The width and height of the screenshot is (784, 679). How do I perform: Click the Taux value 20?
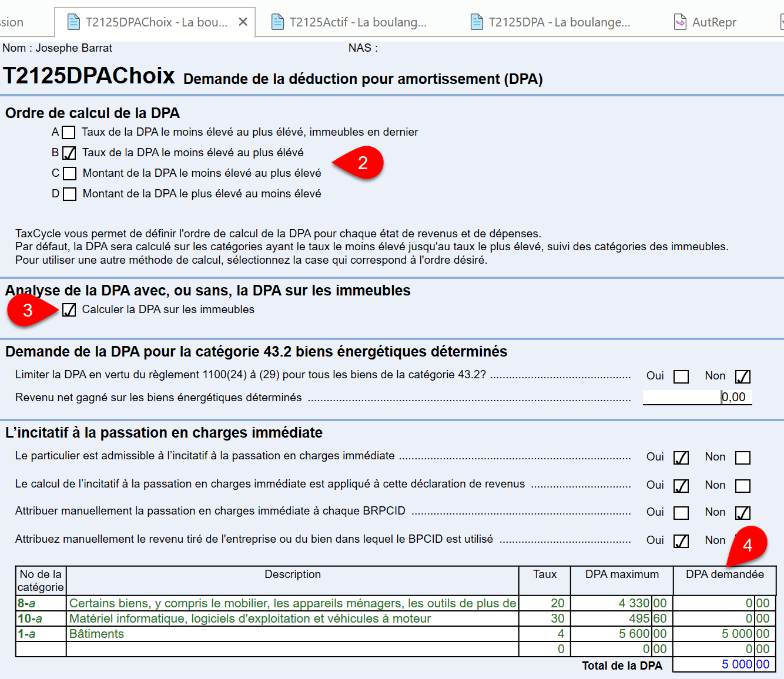click(x=545, y=603)
